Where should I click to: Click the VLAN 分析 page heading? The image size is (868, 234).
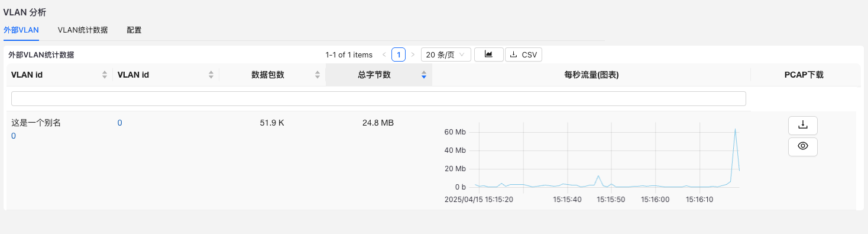click(x=25, y=12)
